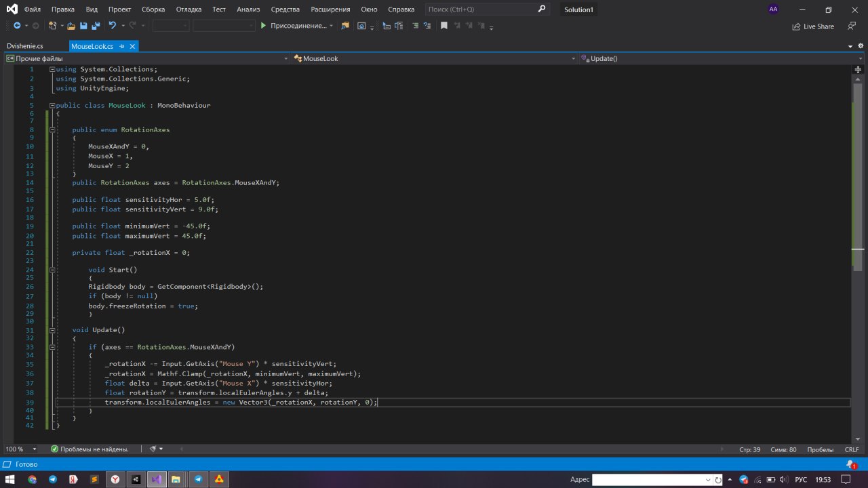The width and height of the screenshot is (868, 488).
Task: Click the editor vertical scrollbar thumb
Action: pos(859,177)
